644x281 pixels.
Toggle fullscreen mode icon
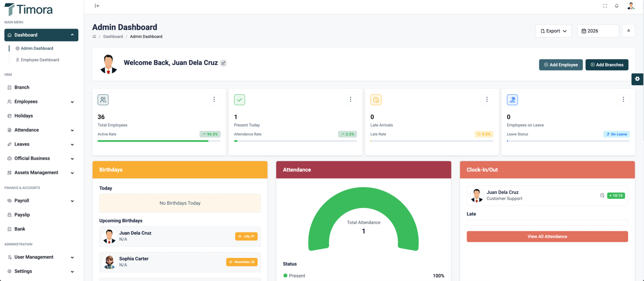pyautogui.click(x=605, y=6)
